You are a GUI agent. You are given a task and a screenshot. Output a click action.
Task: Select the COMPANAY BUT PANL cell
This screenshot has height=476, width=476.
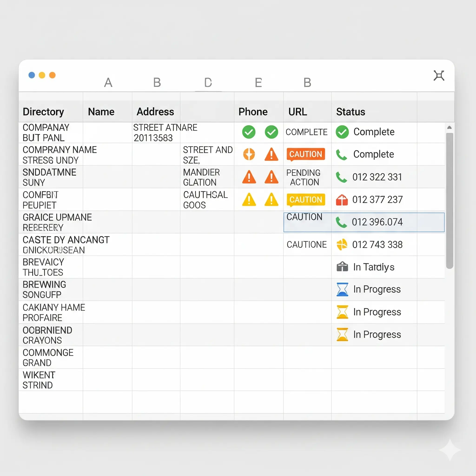pos(51,132)
